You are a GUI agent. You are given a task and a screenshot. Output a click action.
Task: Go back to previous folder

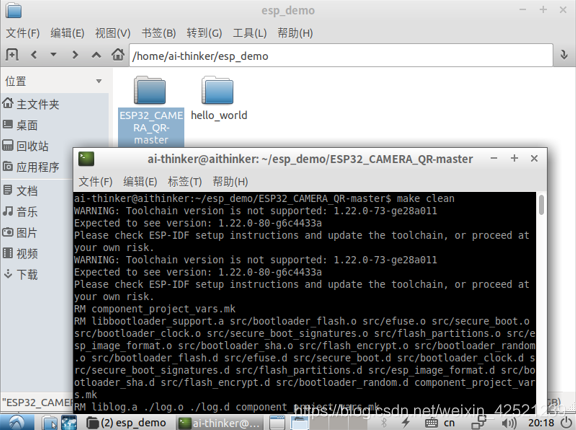pos(34,55)
